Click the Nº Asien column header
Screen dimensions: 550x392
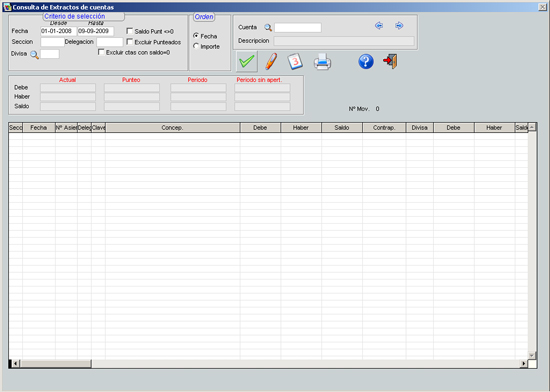(x=66, y=128)
